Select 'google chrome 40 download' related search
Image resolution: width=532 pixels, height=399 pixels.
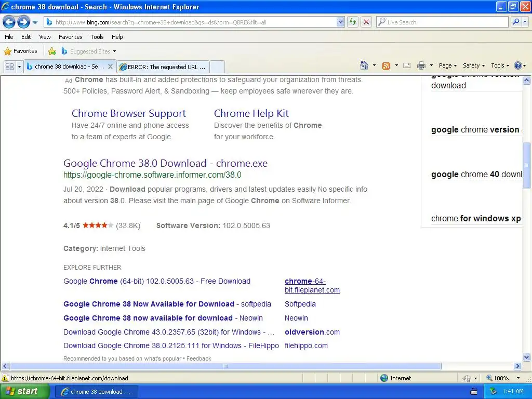pos(476,175)
